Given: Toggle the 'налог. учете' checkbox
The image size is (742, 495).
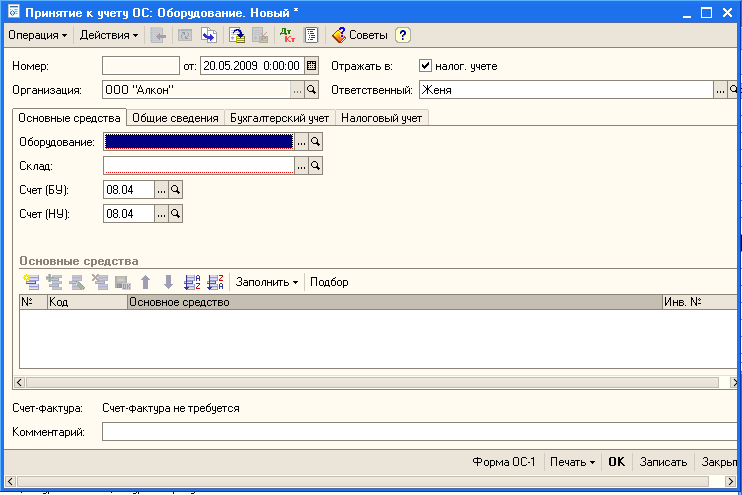Looking at the screenshot, I should tap(425, 65).
